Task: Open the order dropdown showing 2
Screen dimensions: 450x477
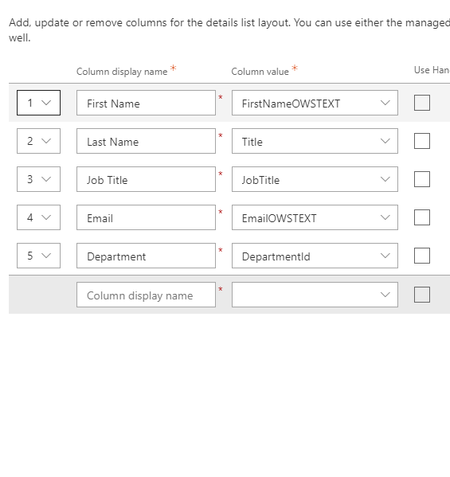Action: pyautogui.click(x=39, y=141)
